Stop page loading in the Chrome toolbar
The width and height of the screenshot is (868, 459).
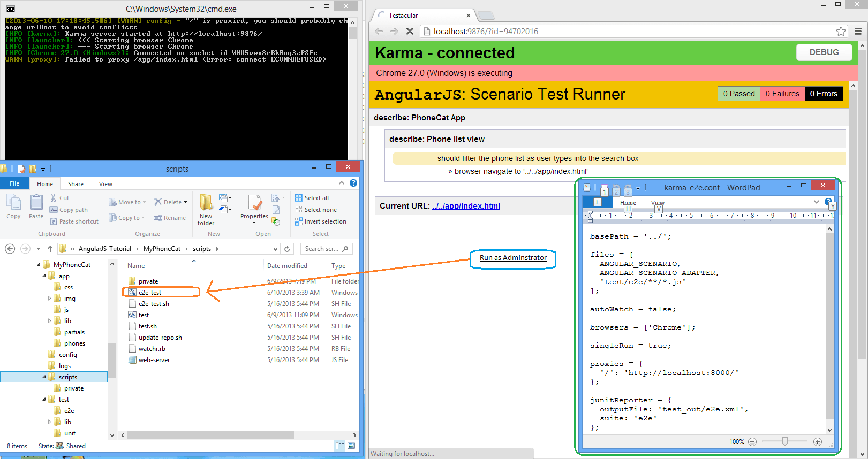tap(410, 31)
